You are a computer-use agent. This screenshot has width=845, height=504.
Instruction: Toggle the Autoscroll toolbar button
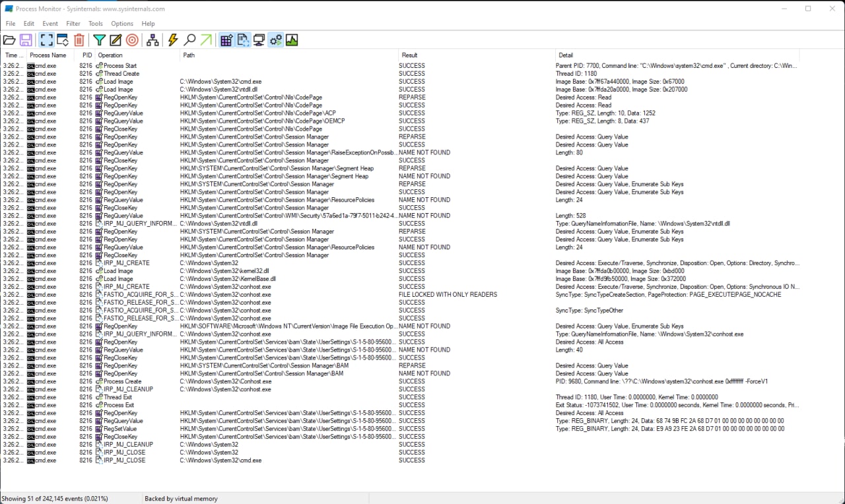pos(63,40)
